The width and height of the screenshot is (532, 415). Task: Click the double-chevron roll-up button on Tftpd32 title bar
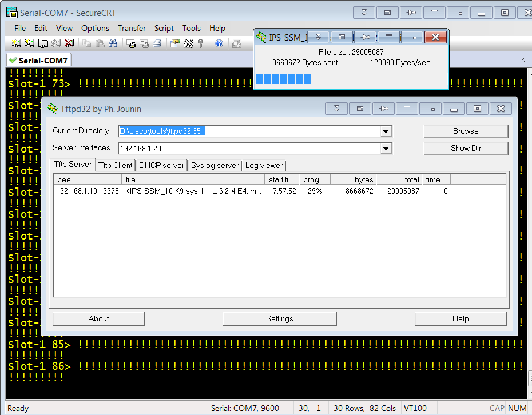click(x=336, y=109)
